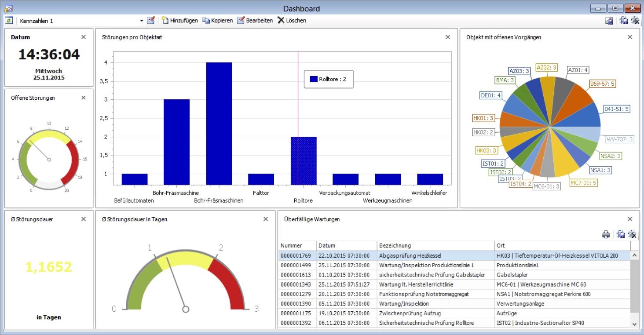The image size is (644, 335).
Task: Click pie label 'NSA1: 3'
Action: click(600, 170)
